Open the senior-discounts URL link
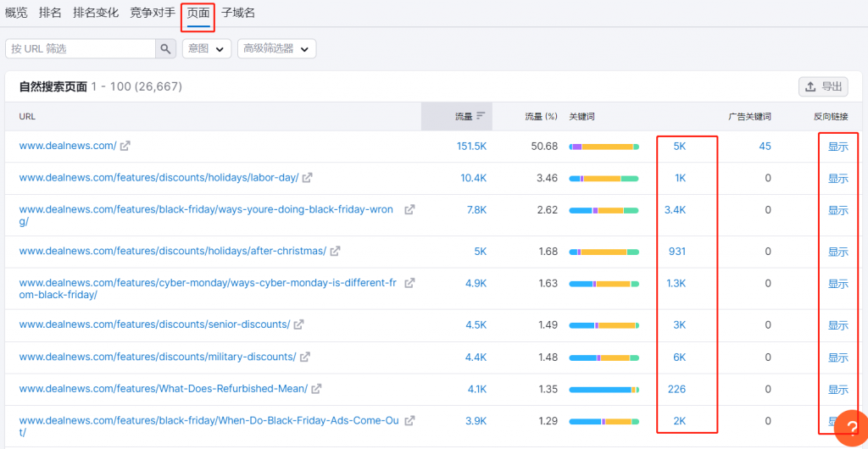This screenshot has width=868, height=449. click(154, 324)
